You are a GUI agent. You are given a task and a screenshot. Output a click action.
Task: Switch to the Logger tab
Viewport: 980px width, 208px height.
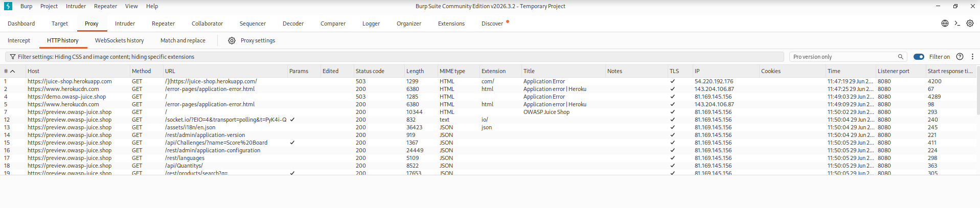click(371, 24)
